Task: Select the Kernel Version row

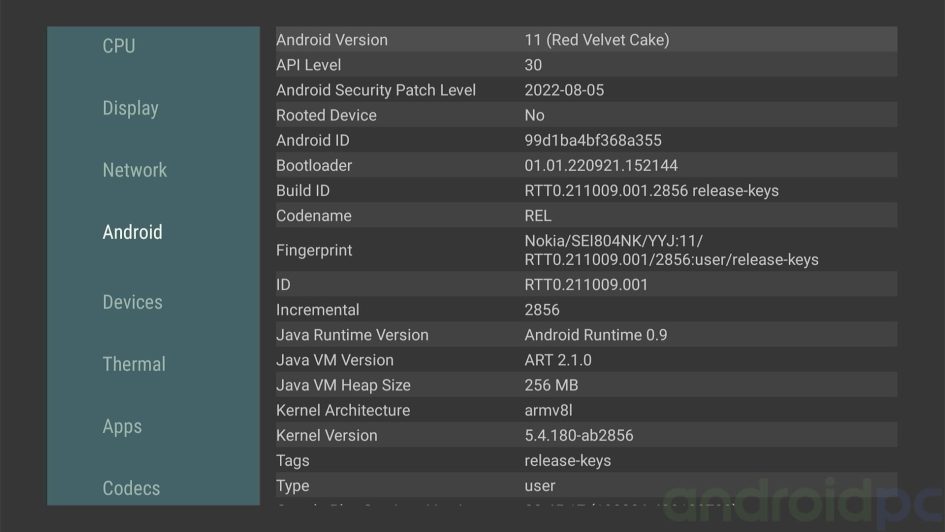Action: click(585, 435)
